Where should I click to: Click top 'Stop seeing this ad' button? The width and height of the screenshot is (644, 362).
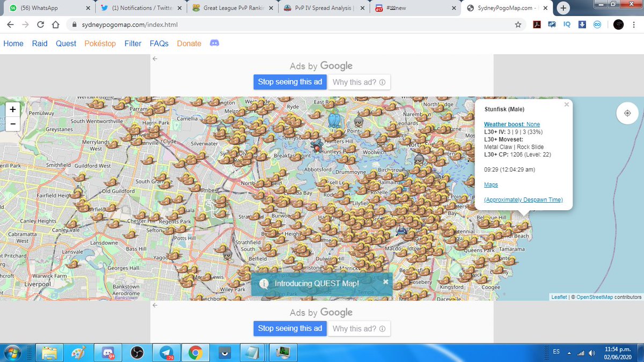coord(290,82)
